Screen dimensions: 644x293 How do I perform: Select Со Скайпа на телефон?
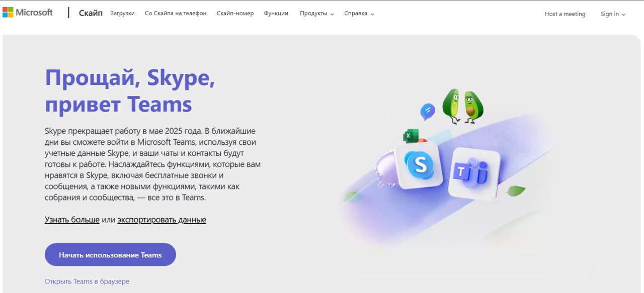pyautogui.click(x=176, y=14)
